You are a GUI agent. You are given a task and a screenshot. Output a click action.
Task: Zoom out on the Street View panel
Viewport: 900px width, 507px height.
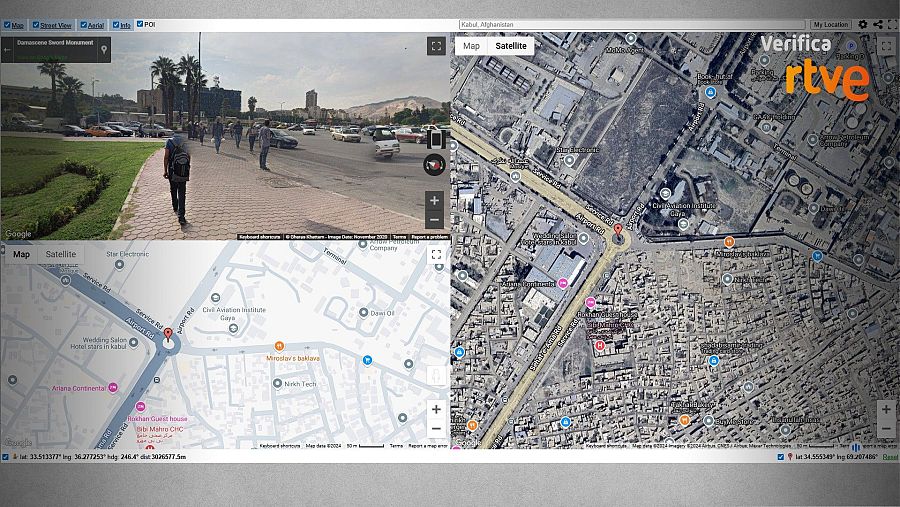[435, 220]
